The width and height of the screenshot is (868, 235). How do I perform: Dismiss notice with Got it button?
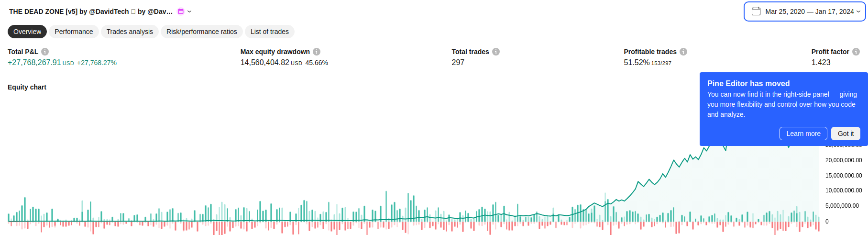click(846, 134)
